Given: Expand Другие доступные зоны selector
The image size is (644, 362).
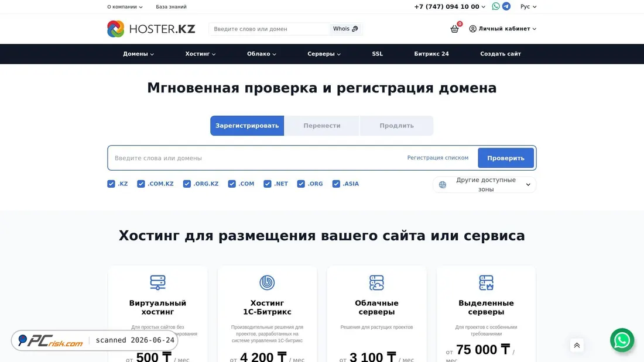Looking at the screenshot, I should point(485,185).
